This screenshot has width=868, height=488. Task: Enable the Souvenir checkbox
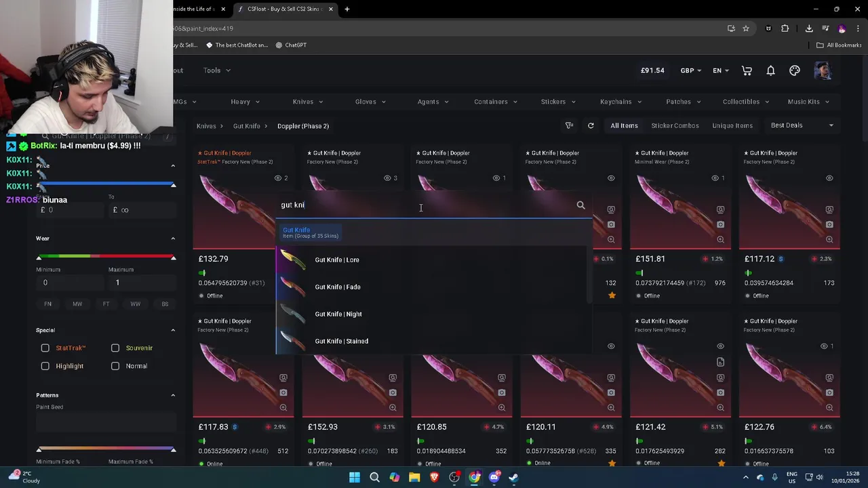(115, 348)
